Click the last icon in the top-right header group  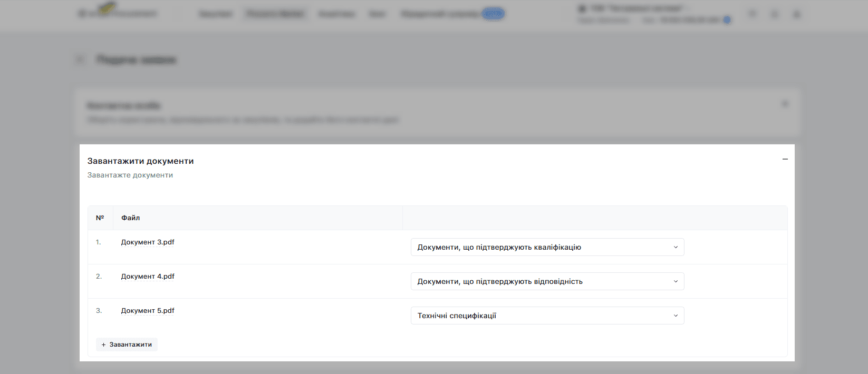pyautogui.click(x=796, y=14)
